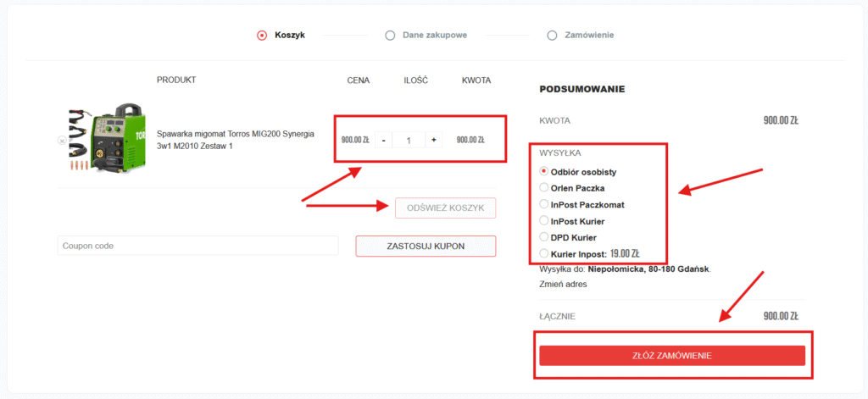Click the quantity input field
This screenshot has height=399, width=868.
[x=408, y=140]
